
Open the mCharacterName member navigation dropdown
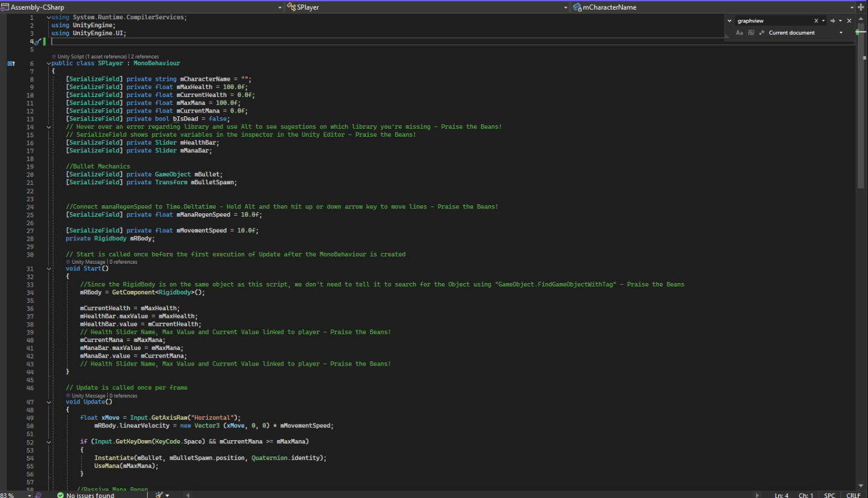click(852, 7)
